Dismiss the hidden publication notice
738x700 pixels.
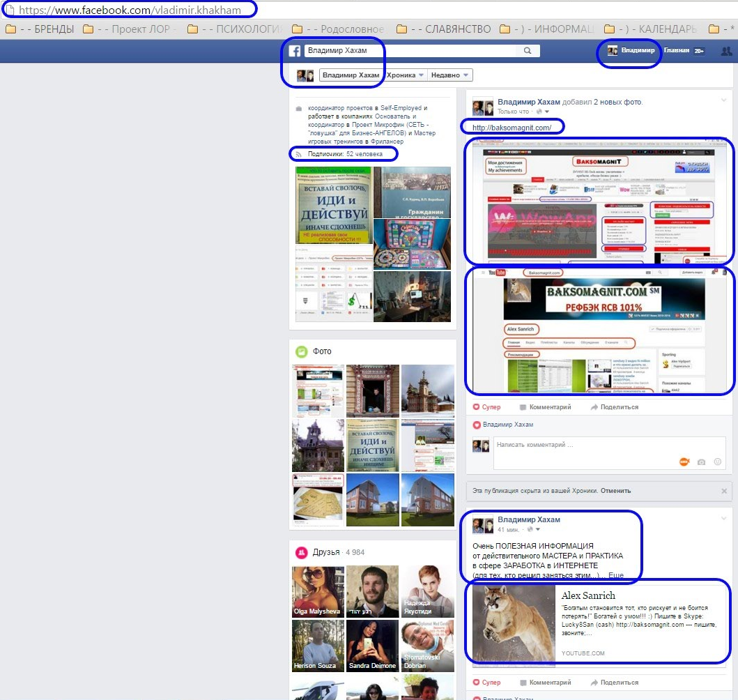[724, 491]
